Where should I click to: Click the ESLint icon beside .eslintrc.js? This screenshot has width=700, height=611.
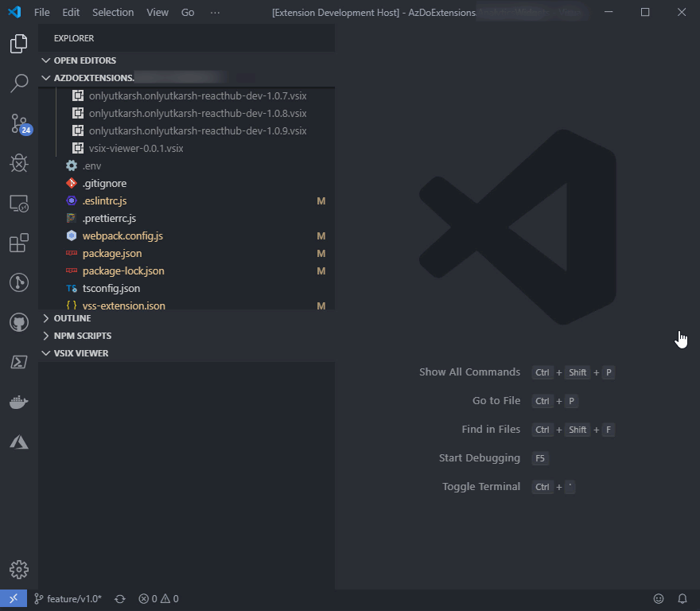pos(72,200)
